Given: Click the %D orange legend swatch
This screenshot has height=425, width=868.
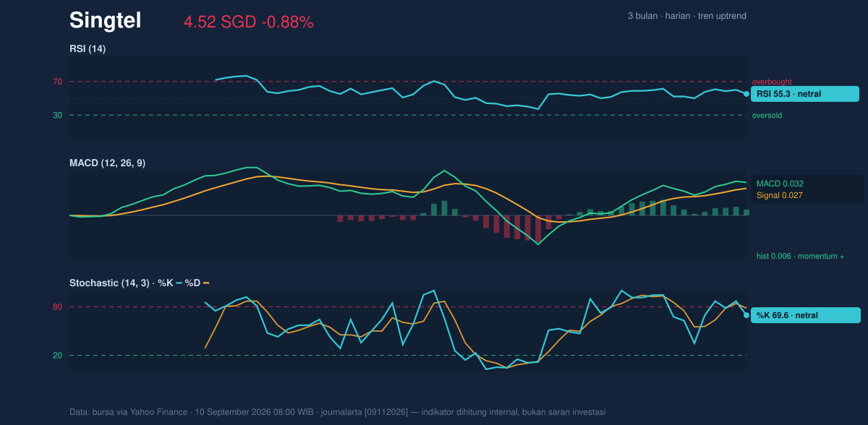Looking at the screenshot, I should (205, 283).
